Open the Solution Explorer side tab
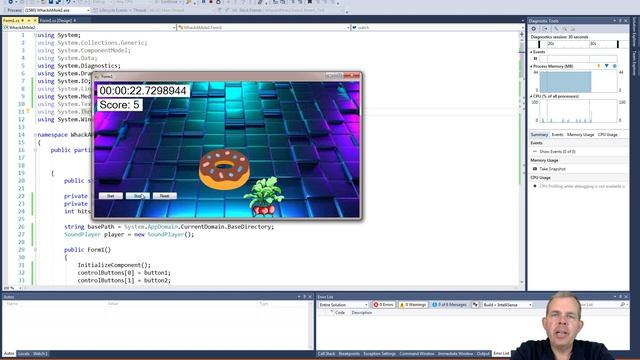Viewport: 640px width, 360px height. [634, 33]
